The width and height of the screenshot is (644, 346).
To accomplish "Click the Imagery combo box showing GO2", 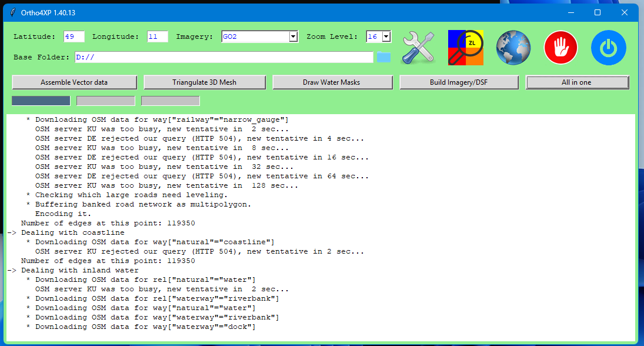I will [259, 36].
